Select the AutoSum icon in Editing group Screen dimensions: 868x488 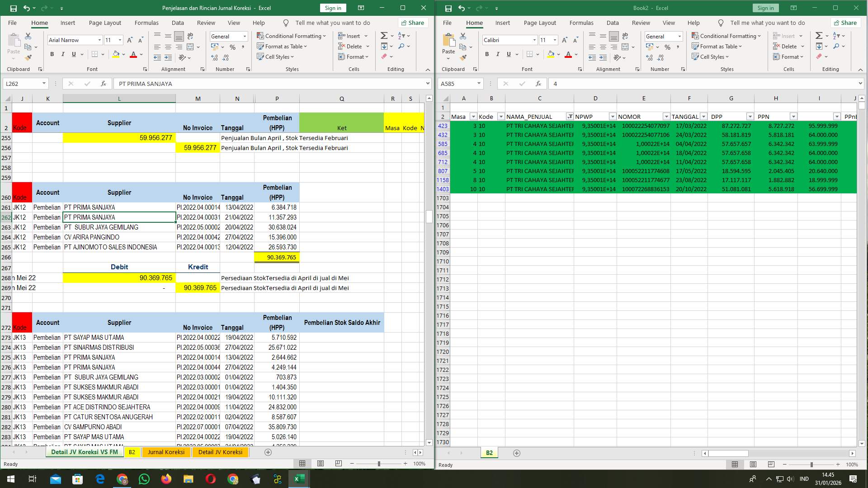pyautogui.click(x=384, y=35)
